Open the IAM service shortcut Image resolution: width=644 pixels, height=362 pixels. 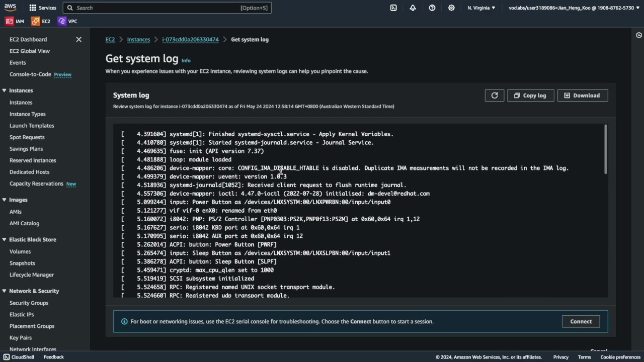tap(15, 21)
